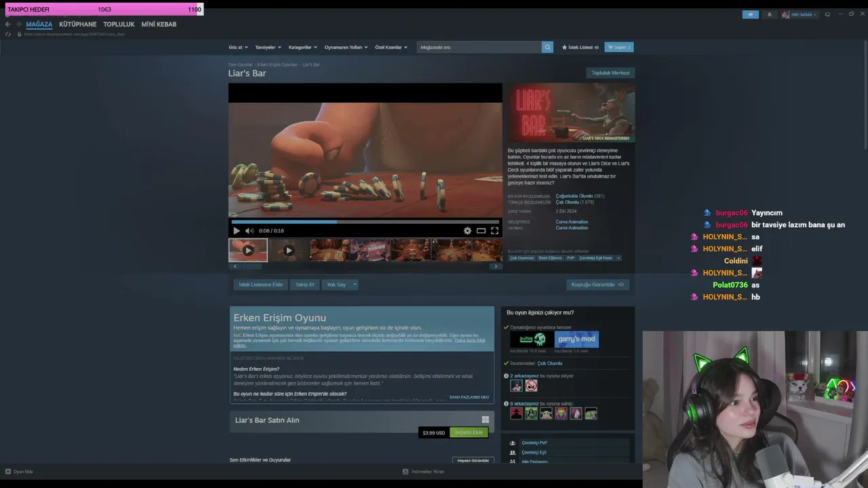Open İstek Listesi wishlist button

[580, 47]
